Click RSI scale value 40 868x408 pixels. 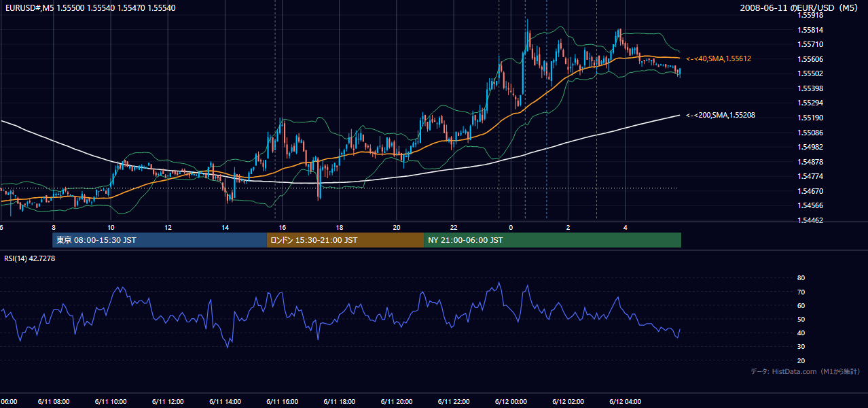(x=801, y=333)
